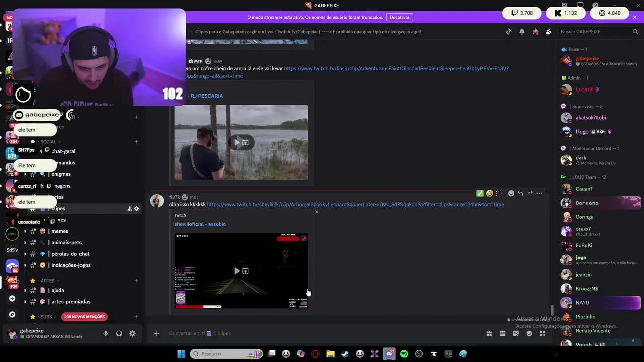This screenshot has width=644, height=362.
Task: Remove the sheviiioficial embed with X
Action: (x=316, y=212)
